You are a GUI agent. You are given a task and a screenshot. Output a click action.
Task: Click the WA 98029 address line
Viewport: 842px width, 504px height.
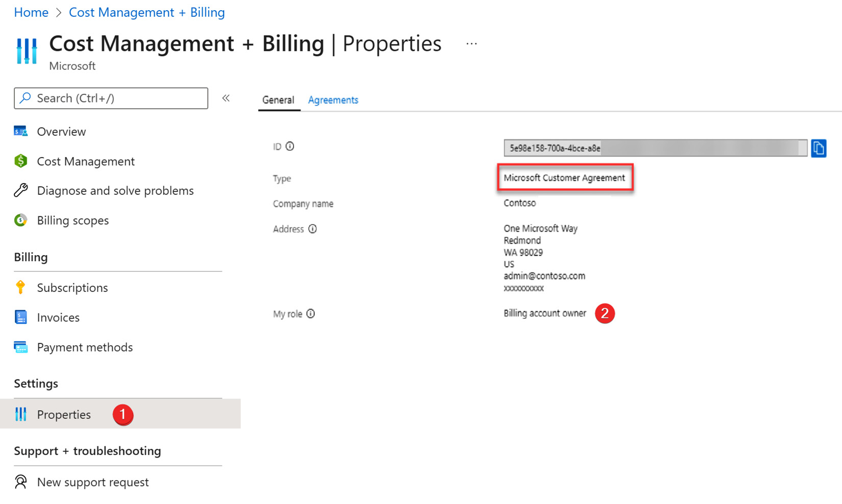click(523, 253)
